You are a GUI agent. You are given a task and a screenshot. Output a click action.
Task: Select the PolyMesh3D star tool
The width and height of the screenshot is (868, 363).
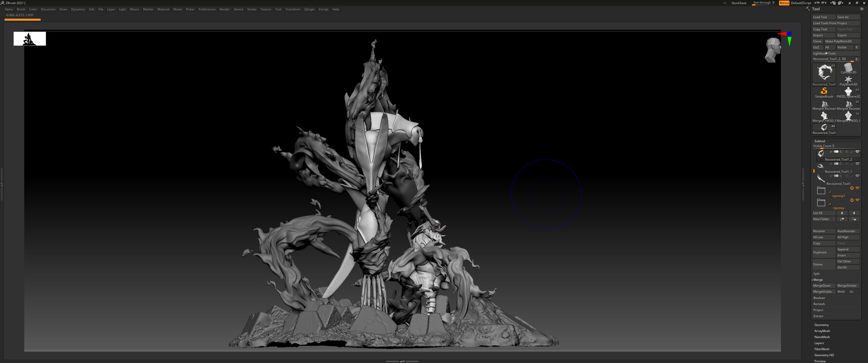pos(848,80)
